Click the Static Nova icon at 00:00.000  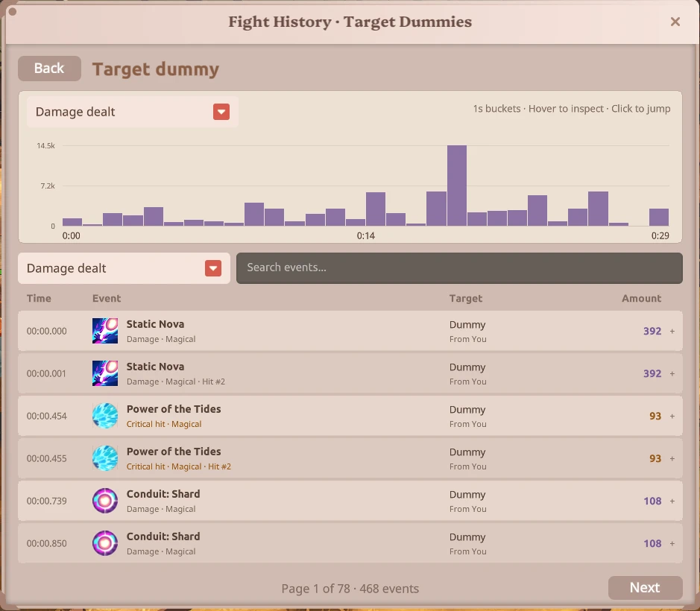click(105, 331)
